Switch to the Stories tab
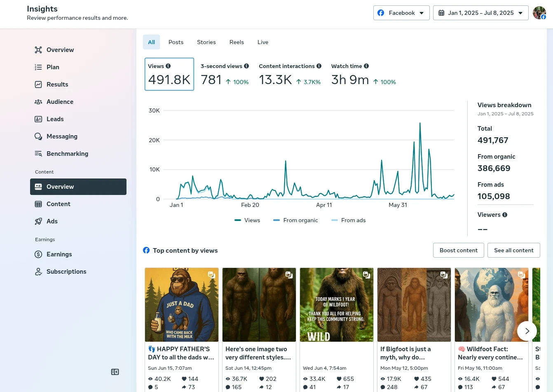 (206, 42)
